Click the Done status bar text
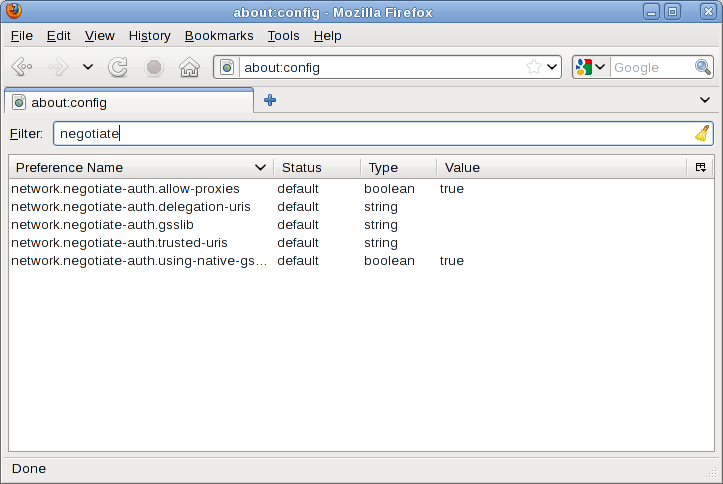Image resolution: width=723 pixels, height=484 pixels. pos(29,468)
